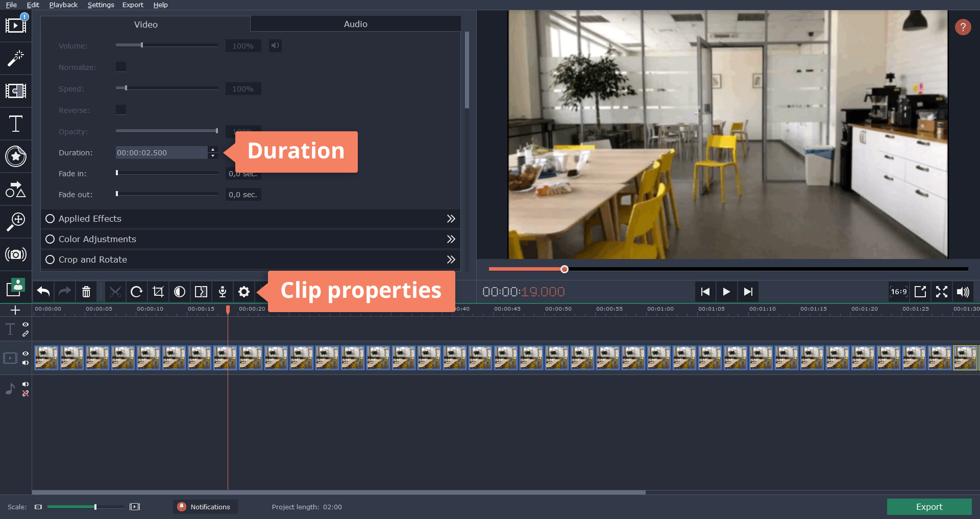Split the clip with the scissors tool
980x519 pixels.
115,292
